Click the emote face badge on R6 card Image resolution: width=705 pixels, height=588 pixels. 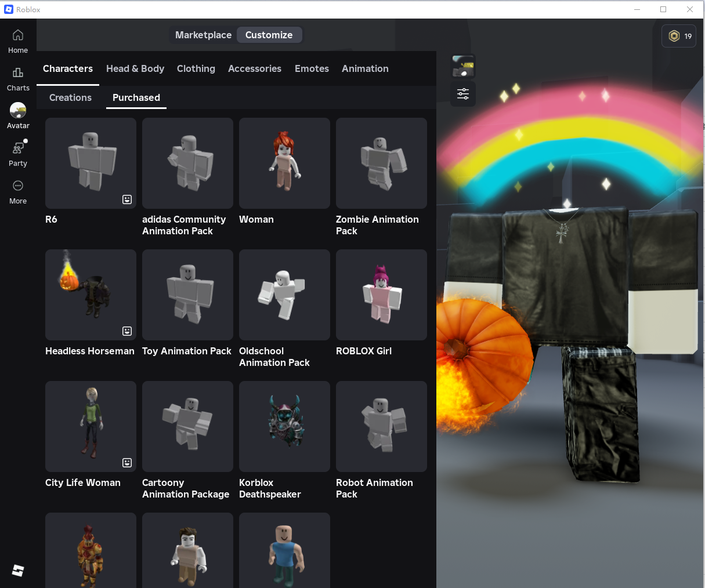pos(127,199)
